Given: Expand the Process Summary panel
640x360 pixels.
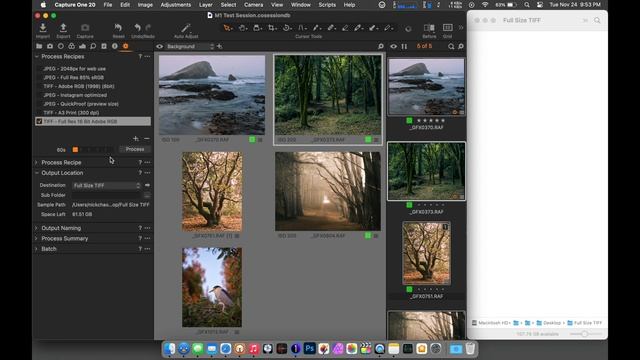Looking at the screenshot, I should (x=37, y=238).
